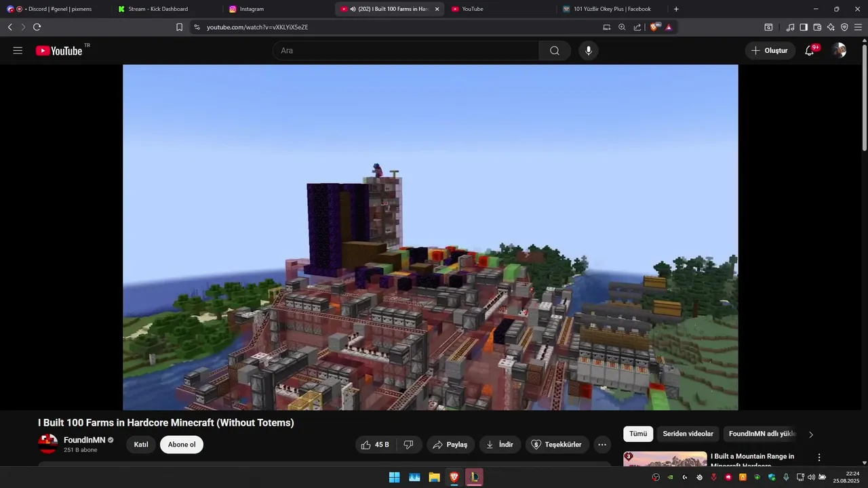Viewport: 868px width, 488px height.
Task: Open tab search icon in the browser toolbar
Action: click(768, 27)
